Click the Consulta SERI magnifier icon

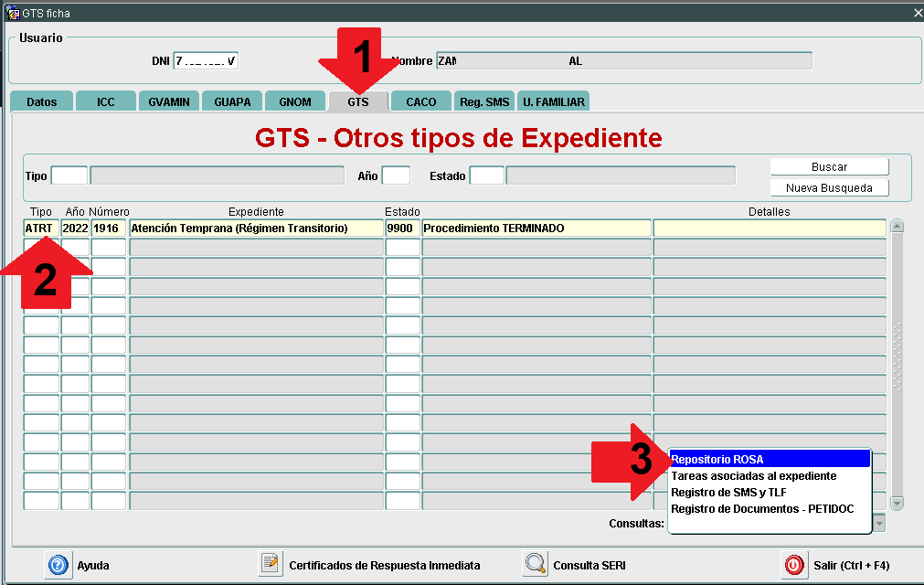[536, 565]
